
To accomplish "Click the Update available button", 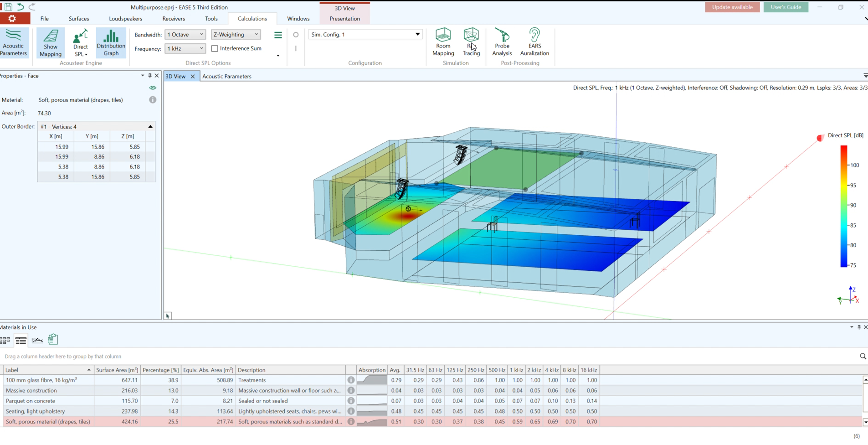I will [x=732, y=7].
